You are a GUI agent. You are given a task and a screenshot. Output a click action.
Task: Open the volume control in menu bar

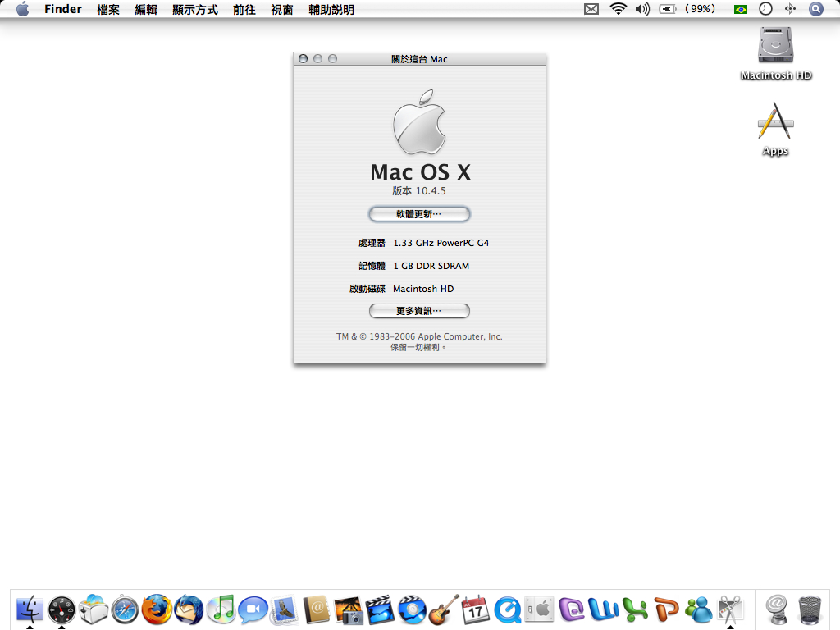(642, 9)
